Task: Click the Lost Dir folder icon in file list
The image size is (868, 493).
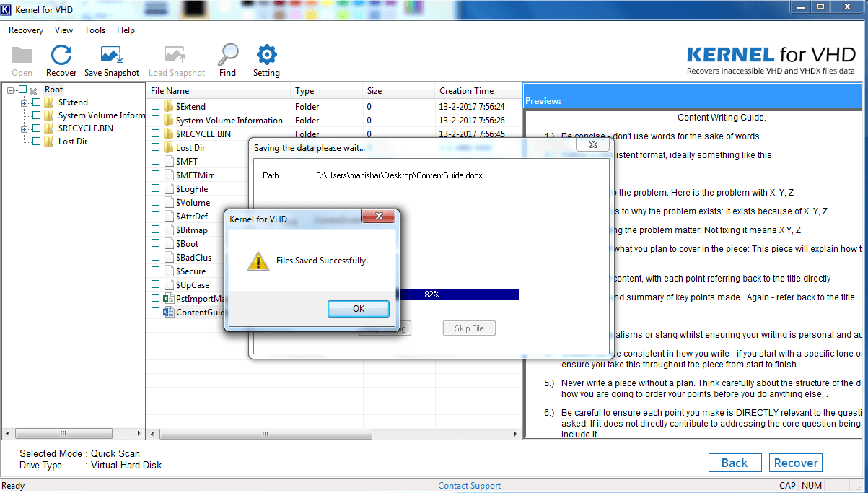Action: [x=169, y=147]
